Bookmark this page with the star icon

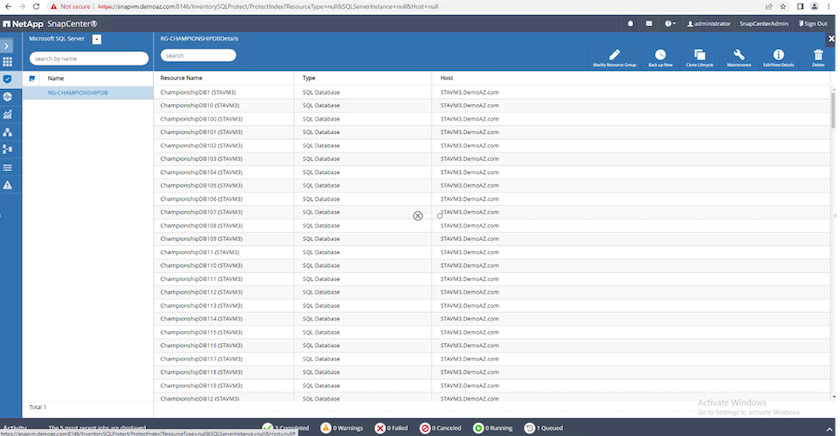point(783,6)
